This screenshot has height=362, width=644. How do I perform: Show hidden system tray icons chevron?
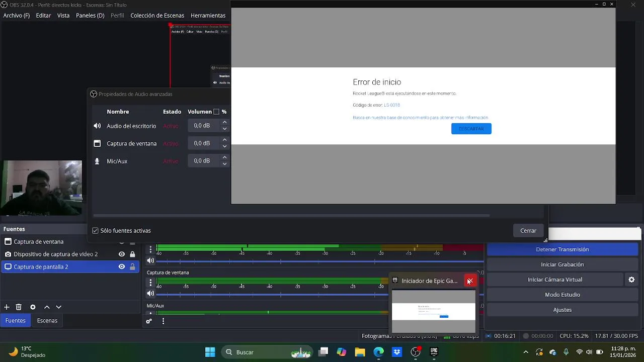(526, 352)
